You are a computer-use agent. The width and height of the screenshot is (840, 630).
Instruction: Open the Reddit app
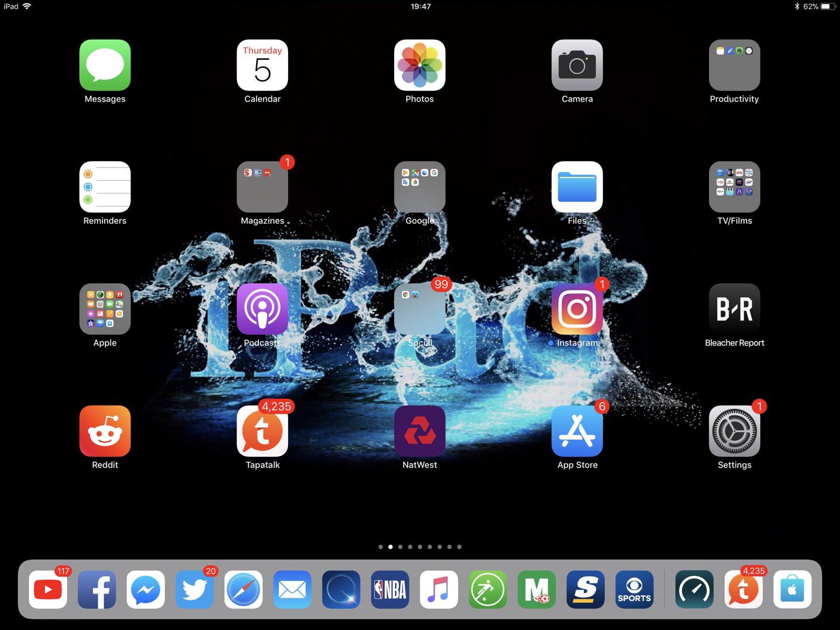(105, 431)
